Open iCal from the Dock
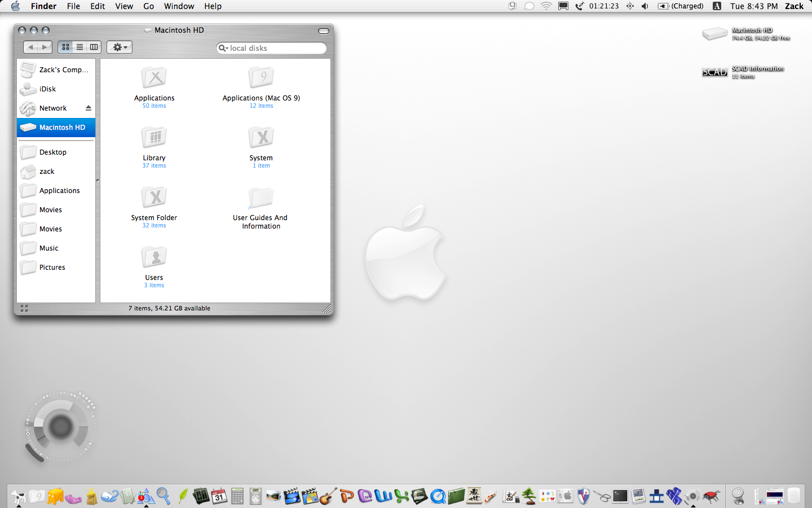 (219, 496)
